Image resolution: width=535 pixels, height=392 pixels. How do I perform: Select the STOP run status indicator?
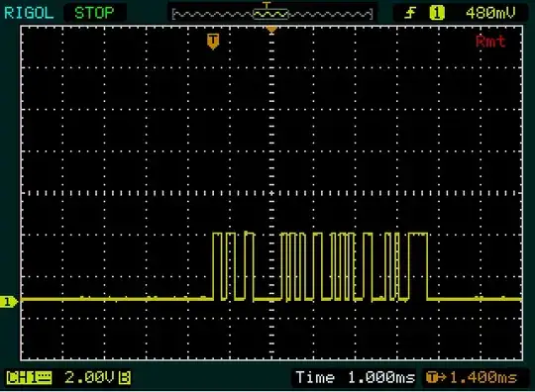pos(94,13)
